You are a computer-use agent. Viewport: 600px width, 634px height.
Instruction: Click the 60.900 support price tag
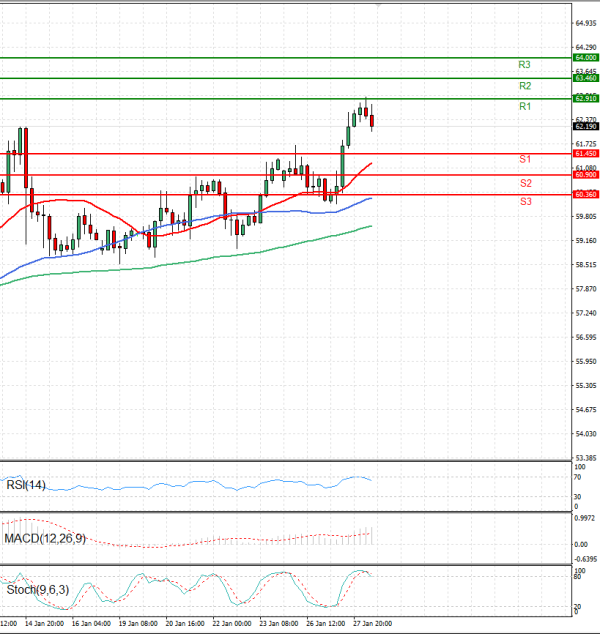point(585,175)
